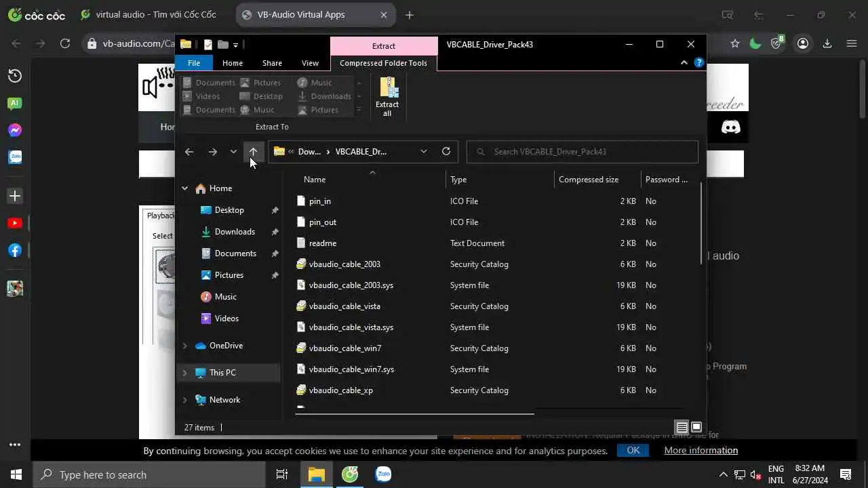The image size is (868, 488).
Task: Reload the browser page
Action: pyautogui.click(x=65, y=43)
